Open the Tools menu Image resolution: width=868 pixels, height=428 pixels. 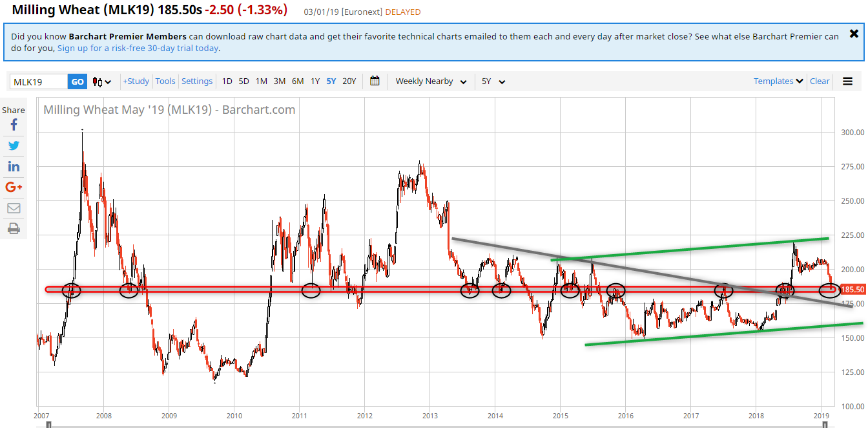pos(165,81)
